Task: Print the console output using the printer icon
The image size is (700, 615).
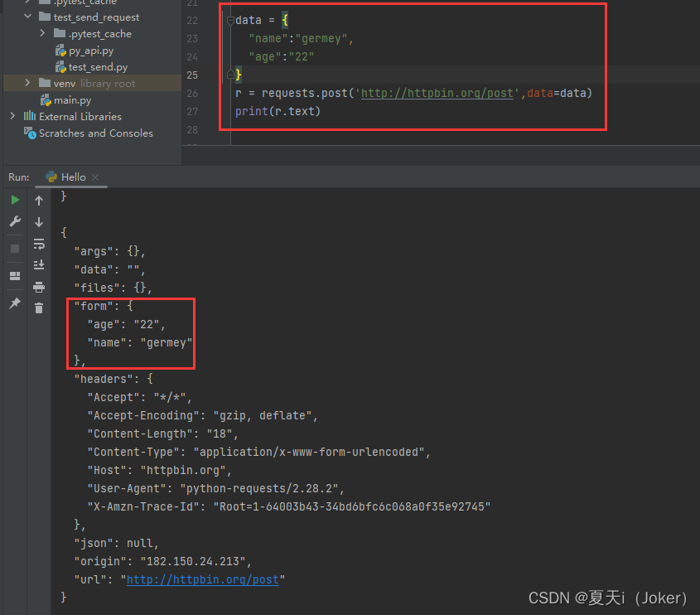Action: tap(38, 286)
